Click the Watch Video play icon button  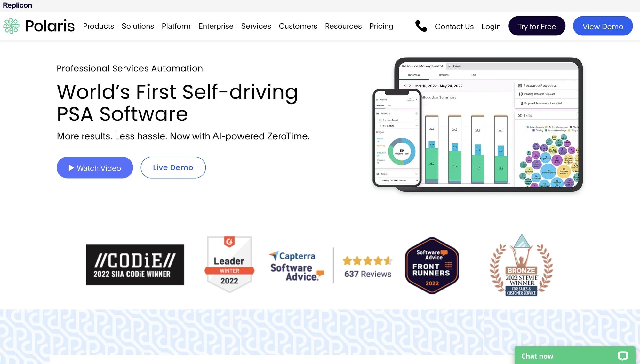71,167
